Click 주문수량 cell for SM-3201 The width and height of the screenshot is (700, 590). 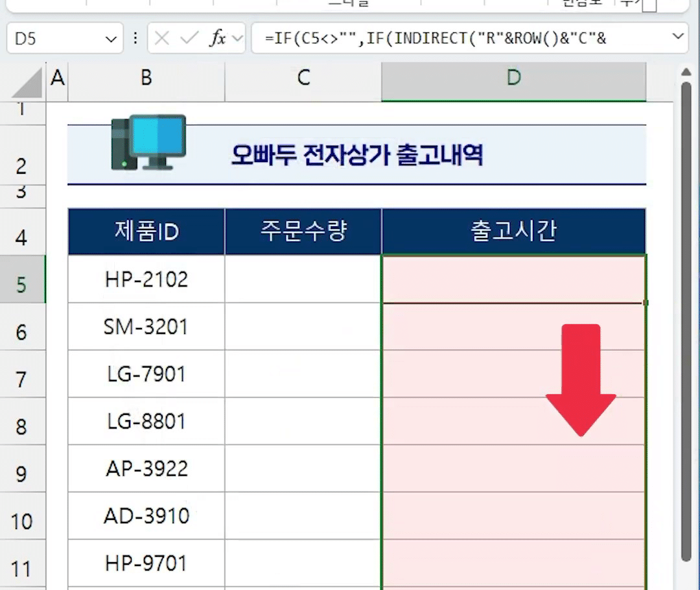(303, 327)
